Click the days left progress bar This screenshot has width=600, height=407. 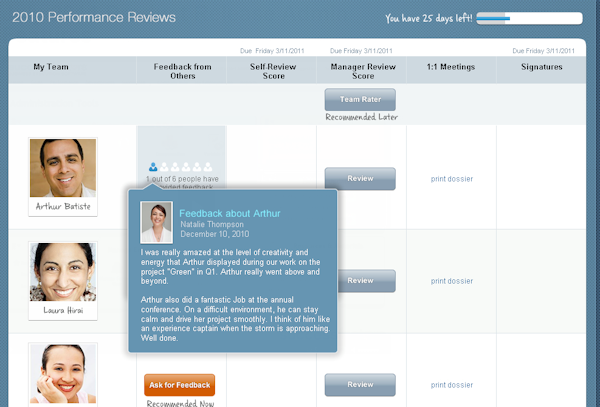[x=530, y=18]
